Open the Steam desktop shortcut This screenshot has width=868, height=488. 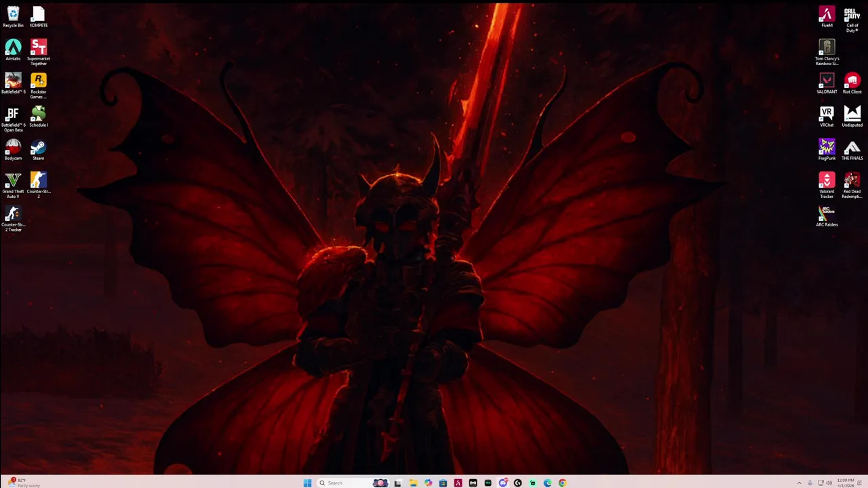click(38, 150)
